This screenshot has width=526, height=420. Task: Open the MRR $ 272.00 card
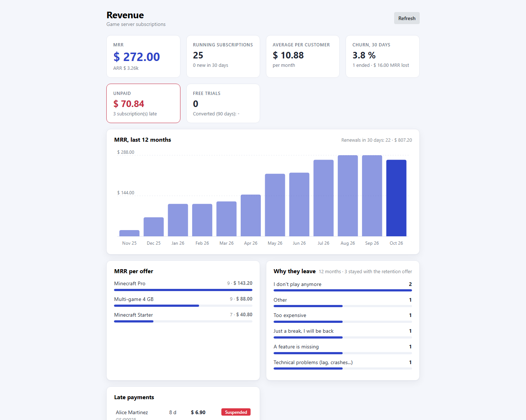point(143,56)
